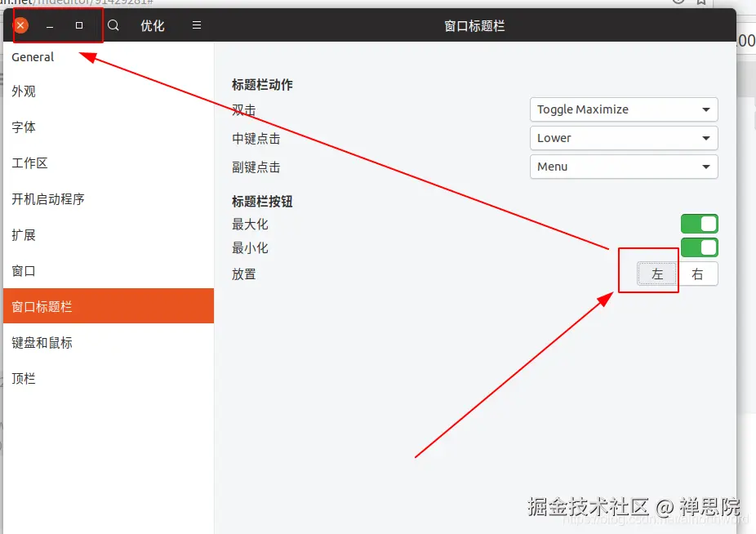The height and width of the screenshot is (534, 756).
Task: Open the 顶栏 settings section
Action: [x=24, y=378]
